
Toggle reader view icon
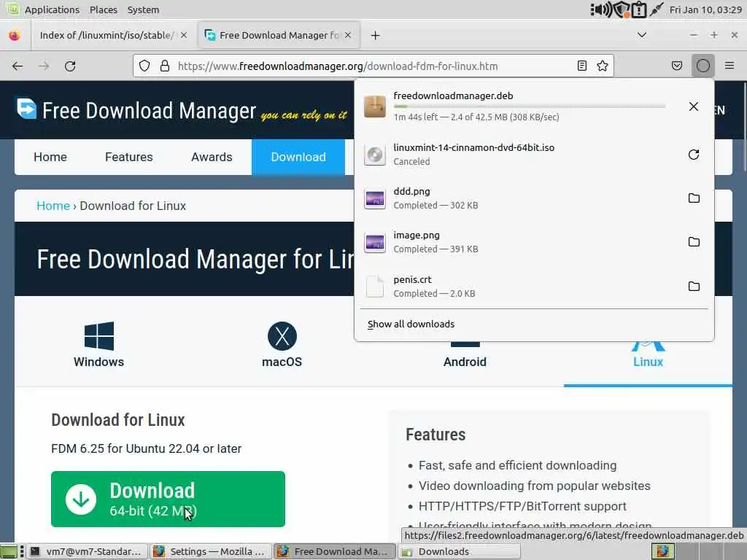(581, 66)
